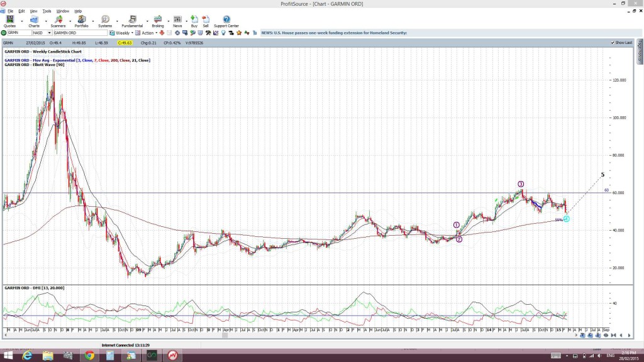
Task: Click the compress chart arrows icon at bottom
Action: pos(614,336)
